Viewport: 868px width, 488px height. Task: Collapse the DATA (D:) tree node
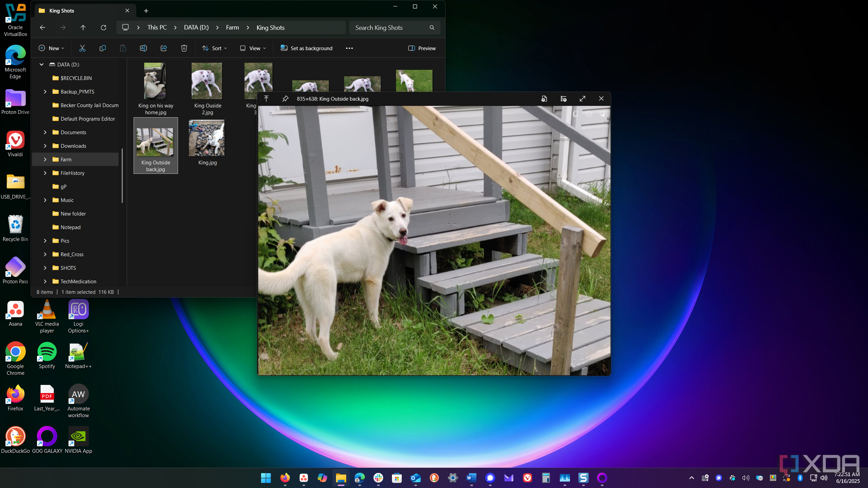(x=41, y=64)
